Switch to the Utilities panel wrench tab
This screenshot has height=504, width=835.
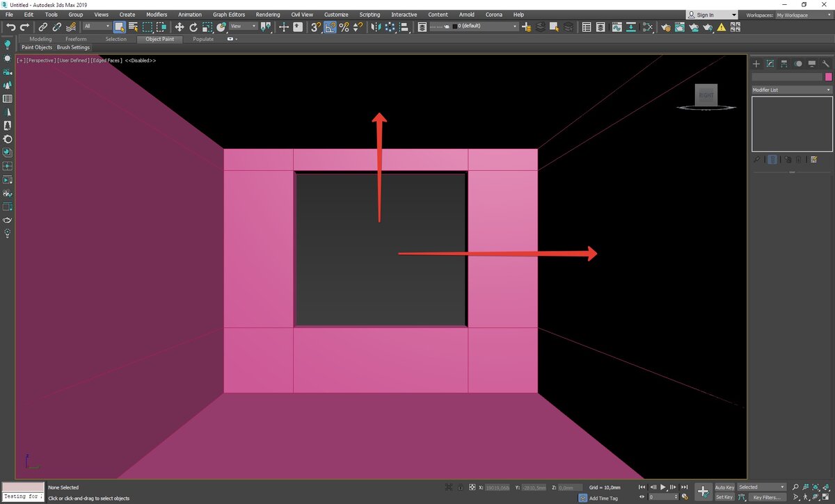(x=826, y=63)
